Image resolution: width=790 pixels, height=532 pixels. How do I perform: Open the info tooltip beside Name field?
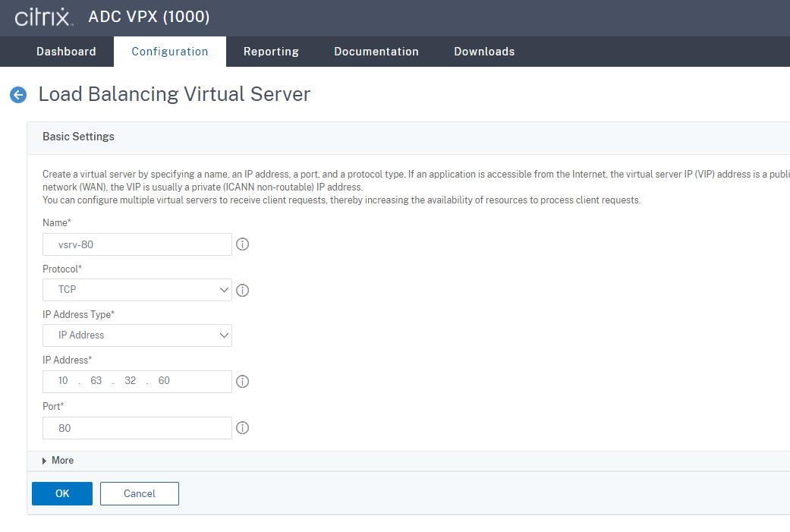tap(242, 244)
